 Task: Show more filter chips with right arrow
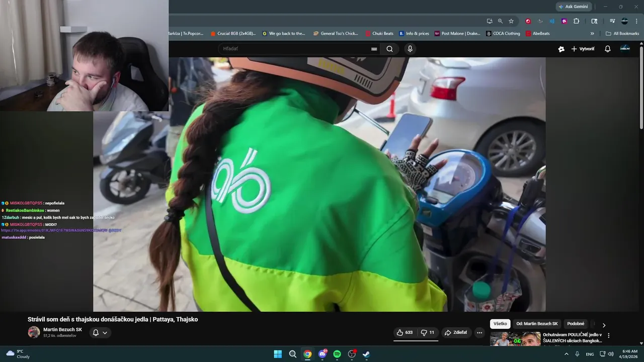point(604,325)
